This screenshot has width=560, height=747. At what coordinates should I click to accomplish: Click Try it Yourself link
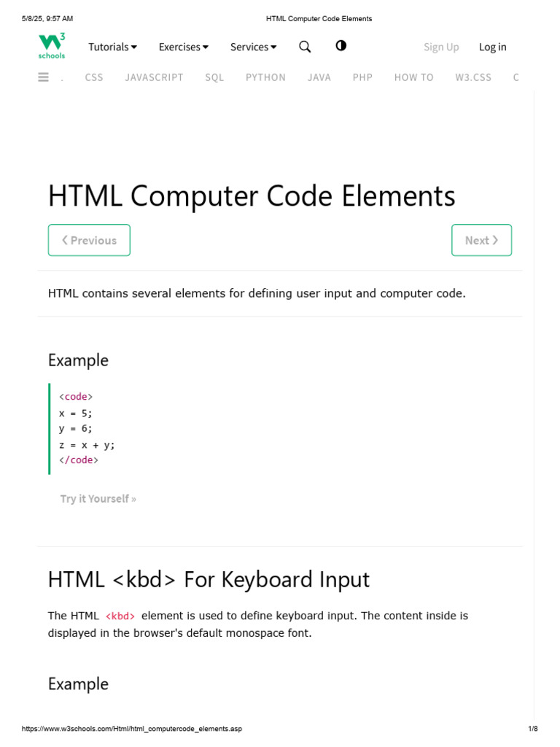98,499
